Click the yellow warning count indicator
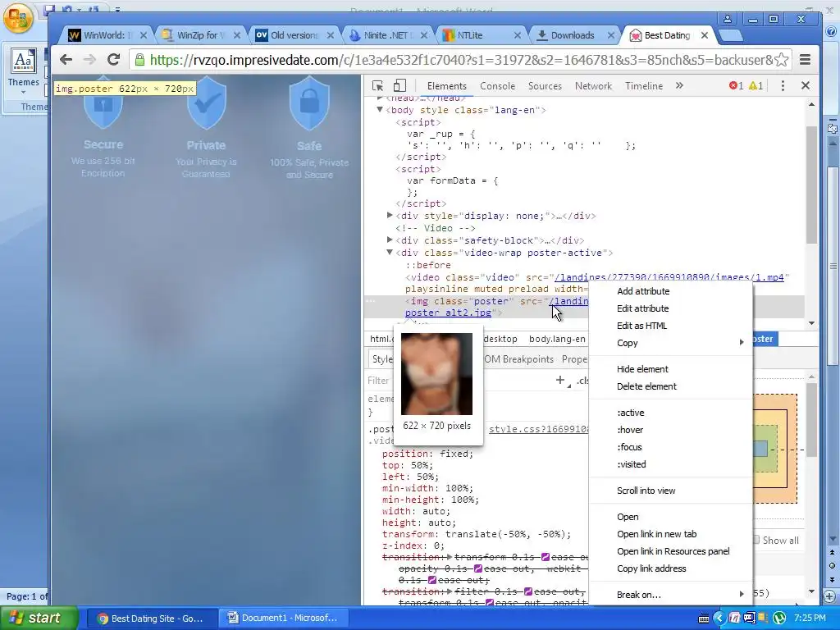The height and width of the screenshot is (630, 840). pos(756,85)
